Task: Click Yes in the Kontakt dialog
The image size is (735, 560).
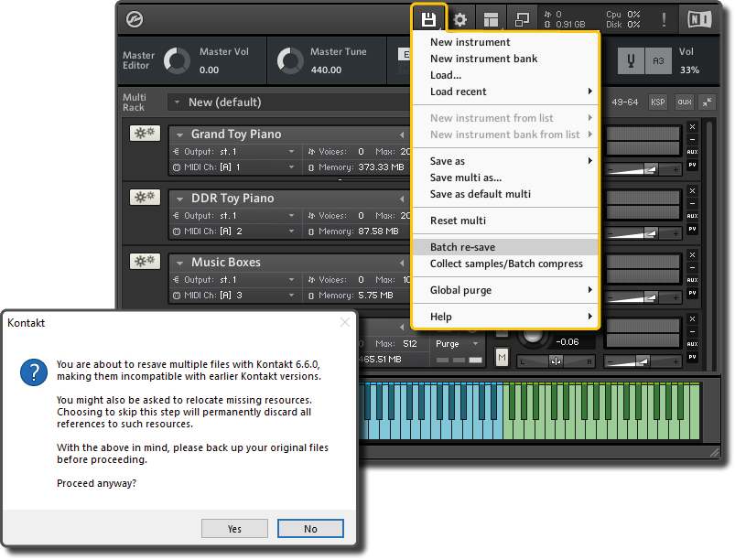Action: (234, 529)
